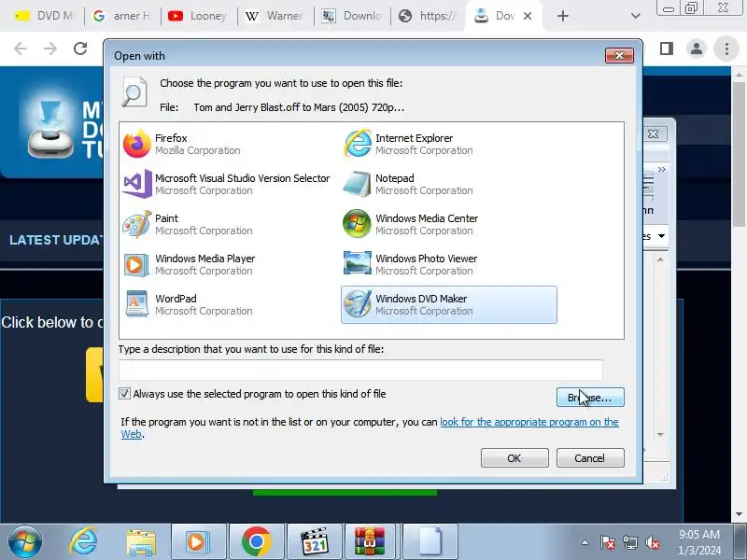This screenshot has width=747, height=560.
Task: Open the network status tray icon
Action: tap(629, 542)
